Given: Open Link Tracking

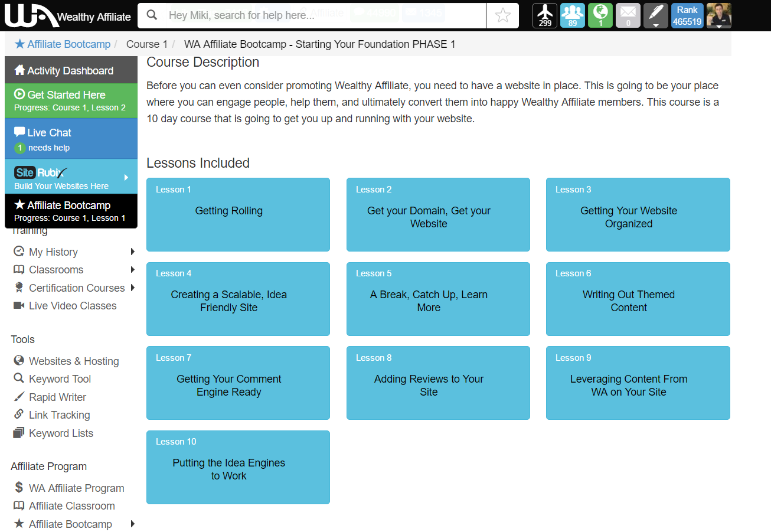Looking at the screenshot, I should 60,415.
